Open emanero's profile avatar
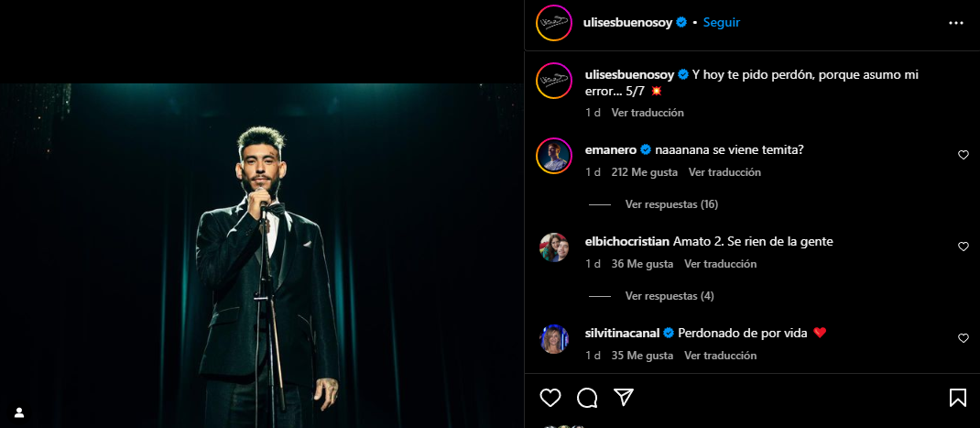980x428 pixels. [x=554, y=156]
